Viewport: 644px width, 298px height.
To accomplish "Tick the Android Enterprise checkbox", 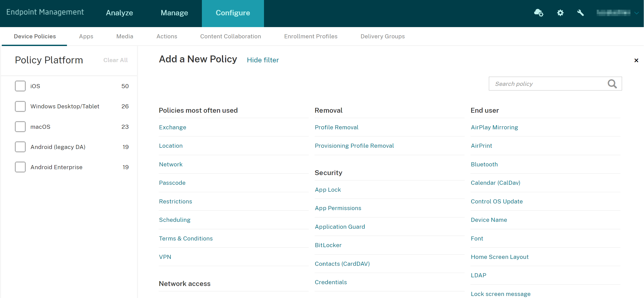I will click(20, 167).
